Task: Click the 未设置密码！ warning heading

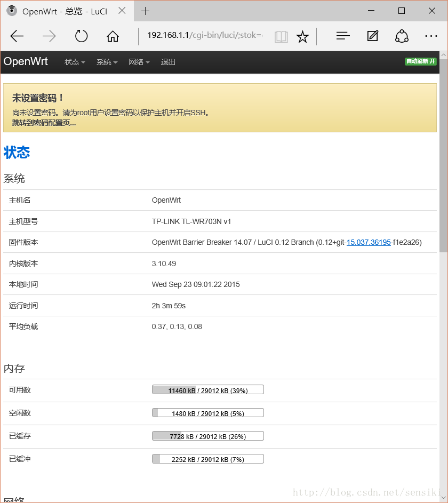Action: pos(38,98)
